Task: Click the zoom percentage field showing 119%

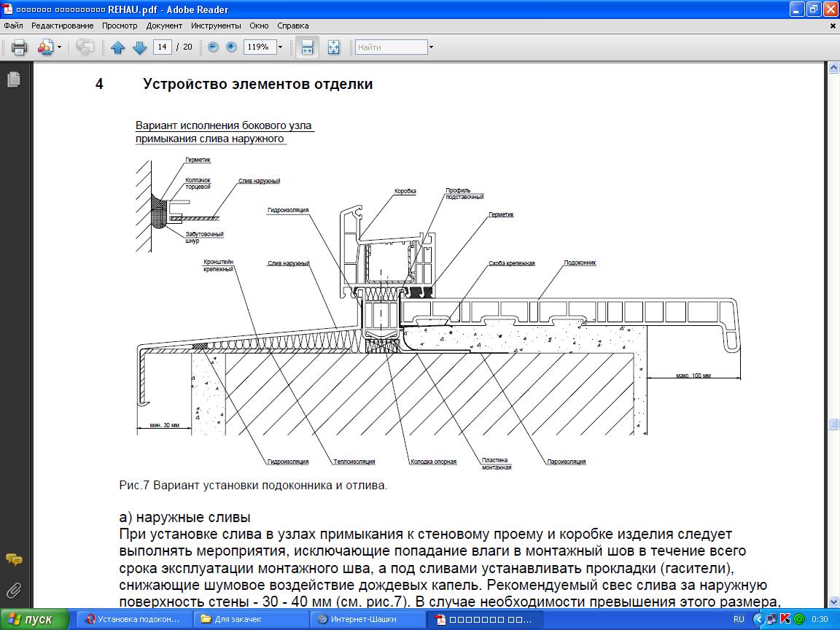Action: [x=260, y=47]
